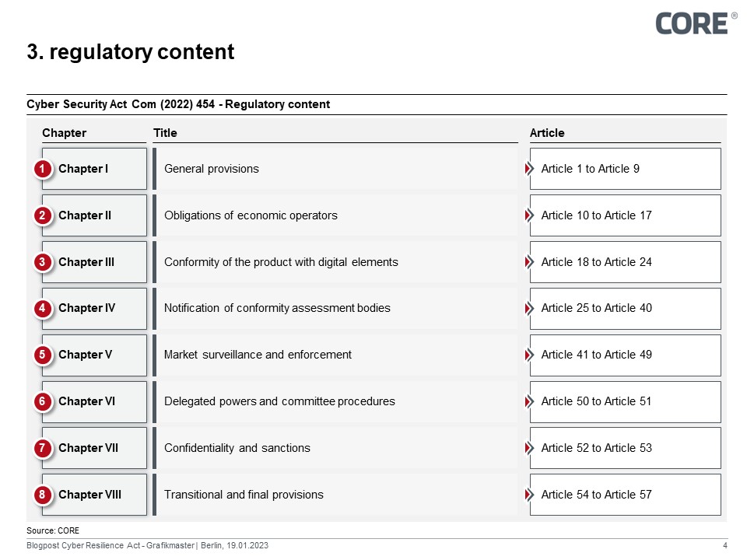Click the slide title 3. regulatory content
This screenshot has height=560, width=747.
pyautogui.click(x=131, y=52)
